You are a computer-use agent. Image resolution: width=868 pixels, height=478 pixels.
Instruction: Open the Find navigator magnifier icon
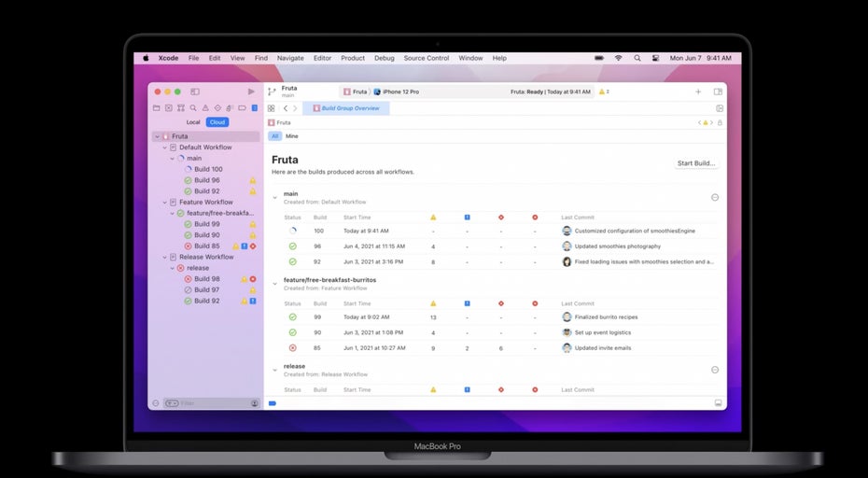coord(192,108)
